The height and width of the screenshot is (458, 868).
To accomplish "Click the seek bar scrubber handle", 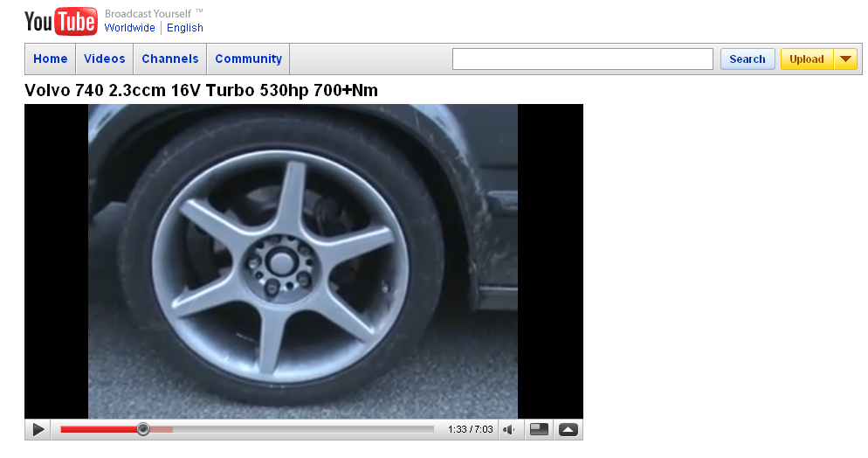I will tap(143, 429).
